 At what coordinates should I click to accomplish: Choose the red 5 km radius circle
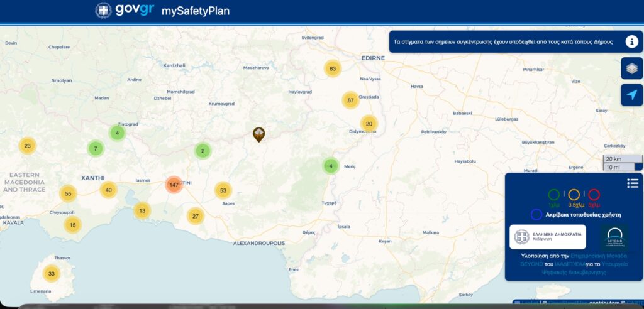(x=594, y=195)
